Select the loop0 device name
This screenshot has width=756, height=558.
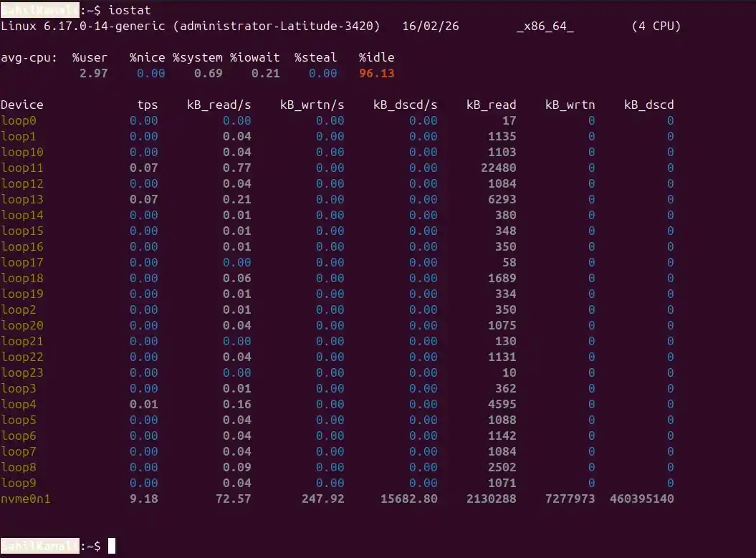pyautogui.click(x=19, y=121)
